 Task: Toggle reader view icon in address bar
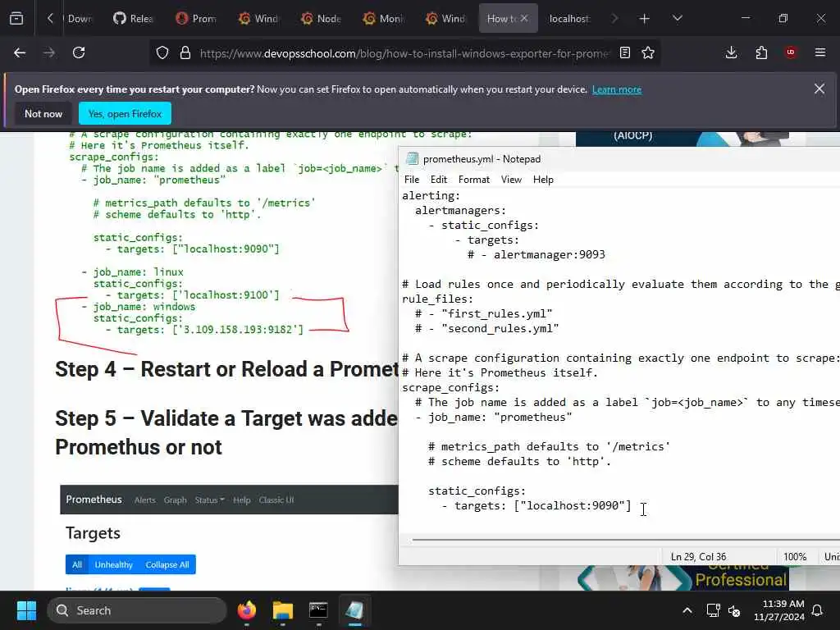tap(624, 52)
